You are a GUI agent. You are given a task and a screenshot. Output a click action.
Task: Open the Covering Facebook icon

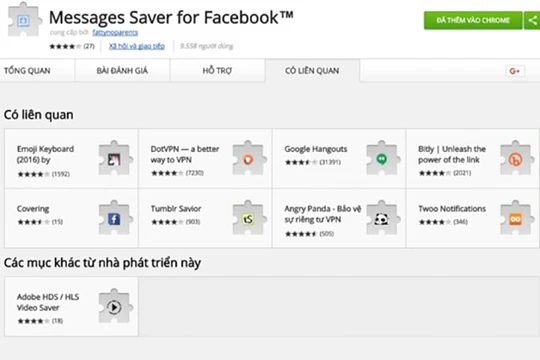[115, 218]
